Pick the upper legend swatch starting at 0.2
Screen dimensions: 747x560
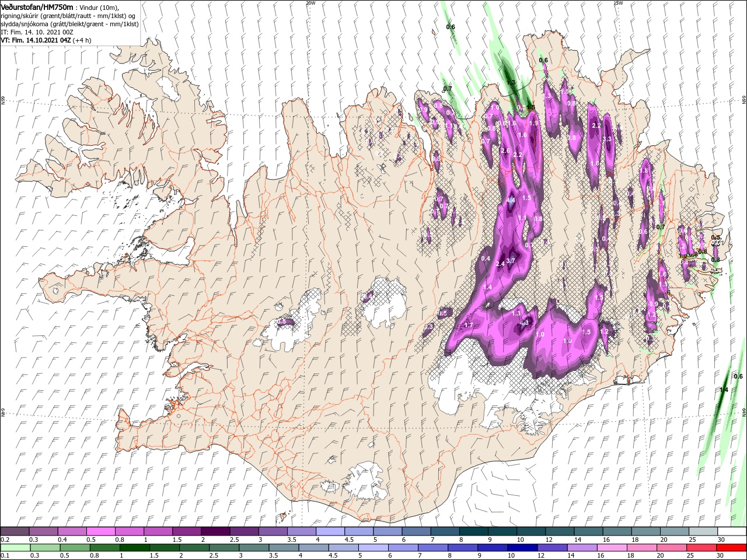click(x=15, y=531)
